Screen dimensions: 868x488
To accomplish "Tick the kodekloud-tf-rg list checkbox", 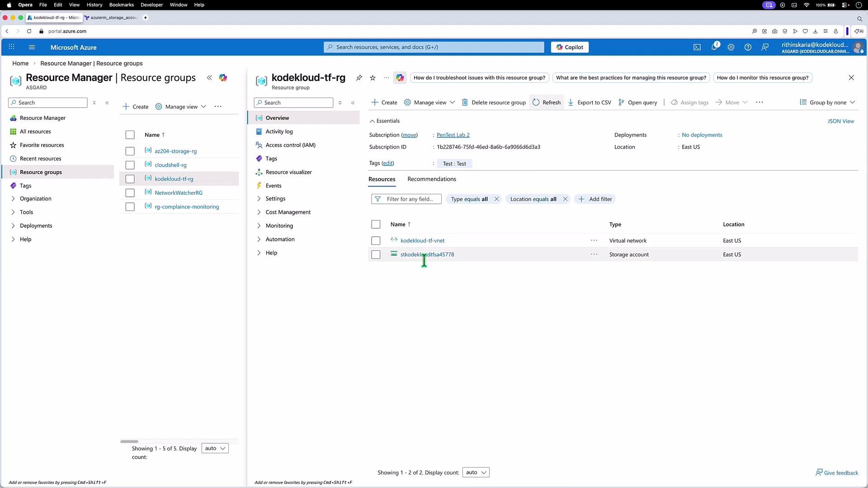I will click(130, 179).
